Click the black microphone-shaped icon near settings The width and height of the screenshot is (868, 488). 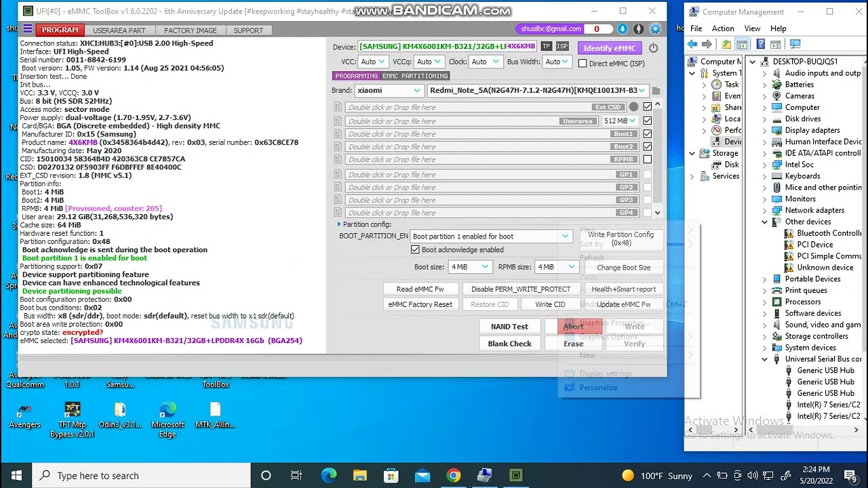point(639,29)
